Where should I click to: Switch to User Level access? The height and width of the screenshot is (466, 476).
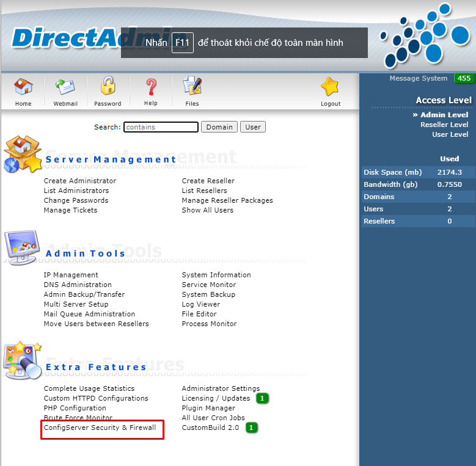pos(450,134)
